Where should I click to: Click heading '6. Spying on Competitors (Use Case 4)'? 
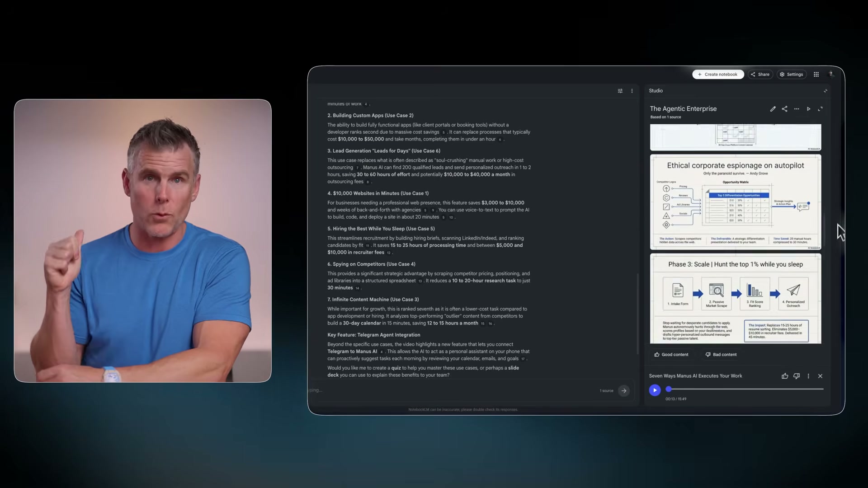tap(371, 264)
